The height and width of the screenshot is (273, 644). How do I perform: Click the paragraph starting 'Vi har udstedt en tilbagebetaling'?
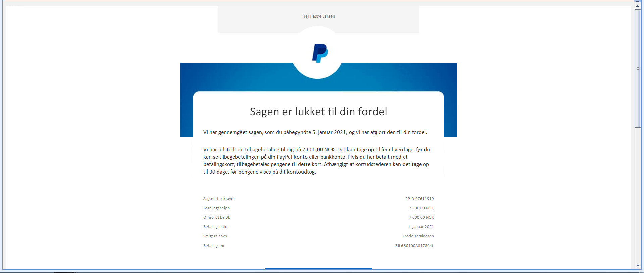pos(317,161)
